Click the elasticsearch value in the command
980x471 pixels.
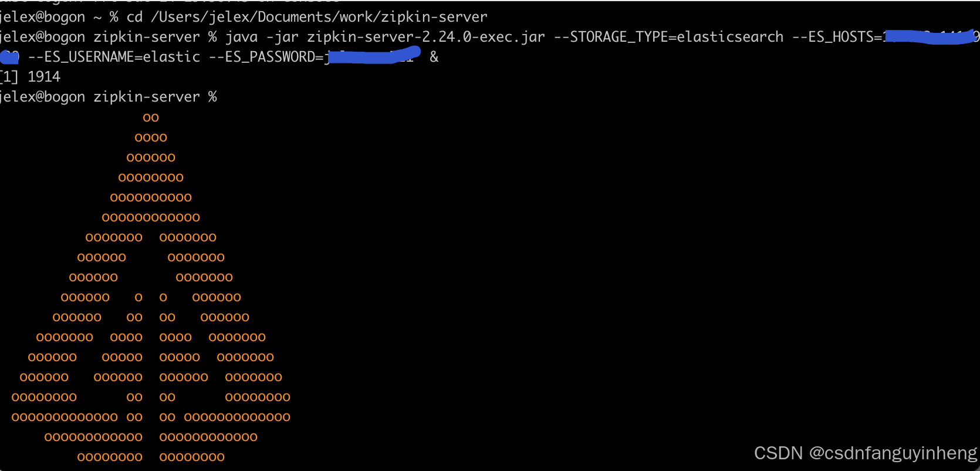click(730, 37)
